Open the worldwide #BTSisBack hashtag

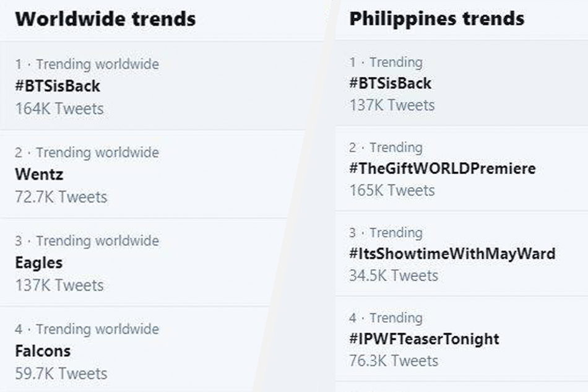(58, 86)
